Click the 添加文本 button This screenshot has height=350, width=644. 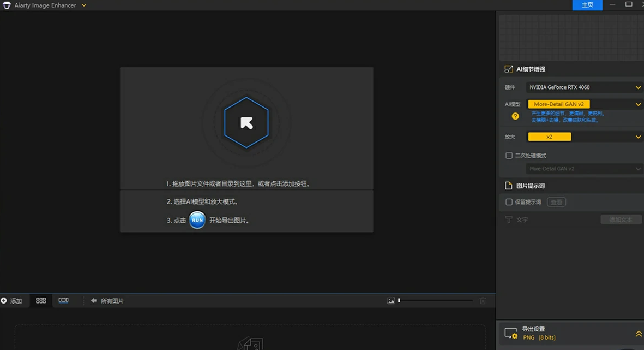click(621, 220)
